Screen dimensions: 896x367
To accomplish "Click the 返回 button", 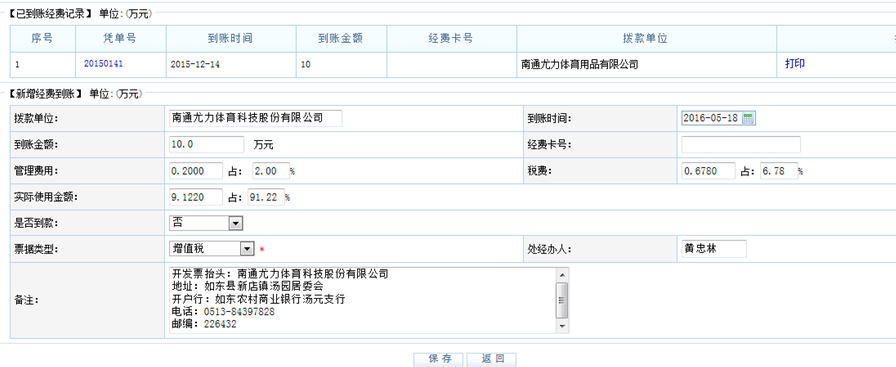I will 492,359.
